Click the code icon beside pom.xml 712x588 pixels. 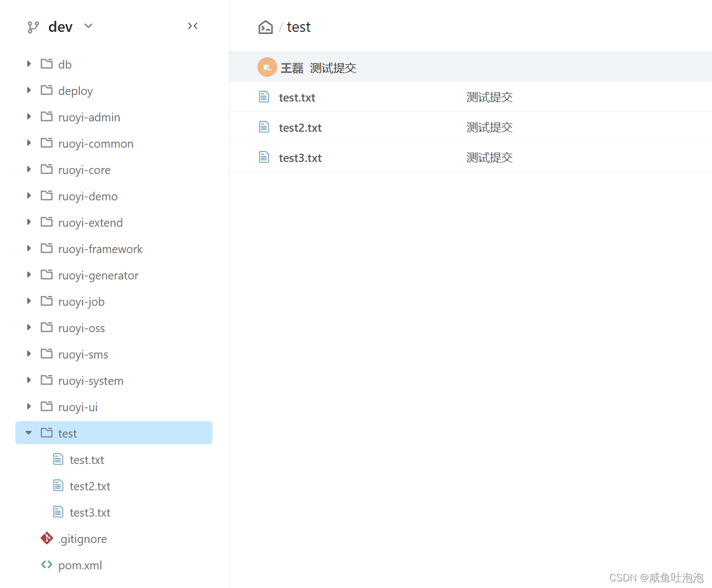[47, 564]
